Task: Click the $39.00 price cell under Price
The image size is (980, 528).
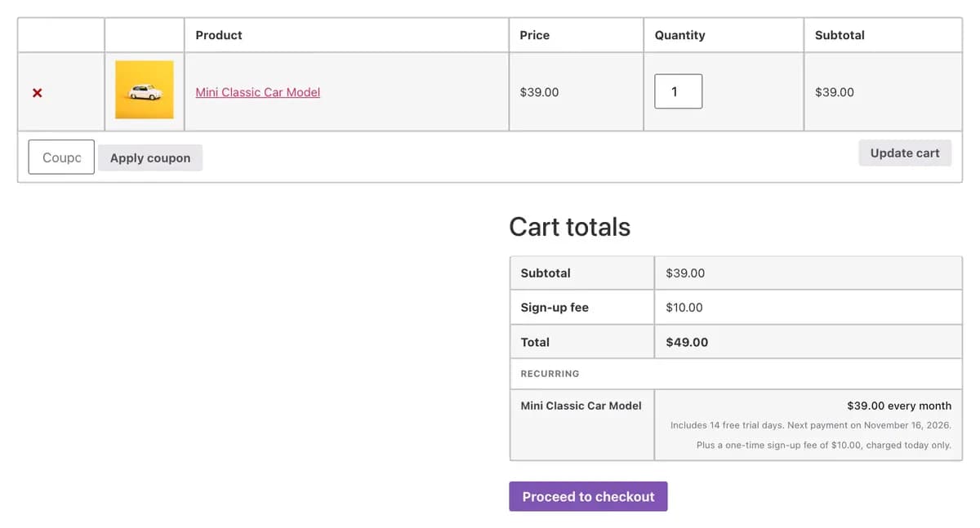Action: coord(539,92)
